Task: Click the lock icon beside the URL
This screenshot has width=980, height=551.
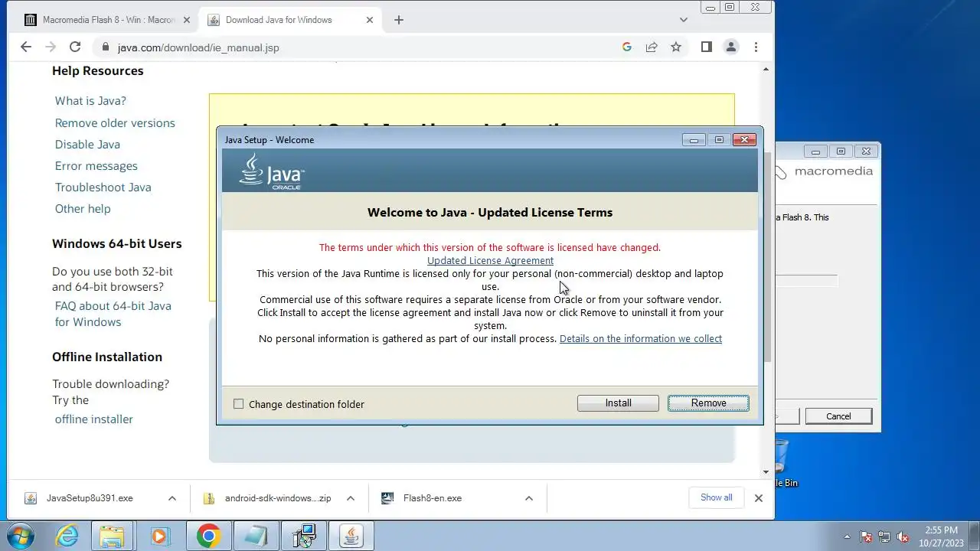Action: click(106, 47)
